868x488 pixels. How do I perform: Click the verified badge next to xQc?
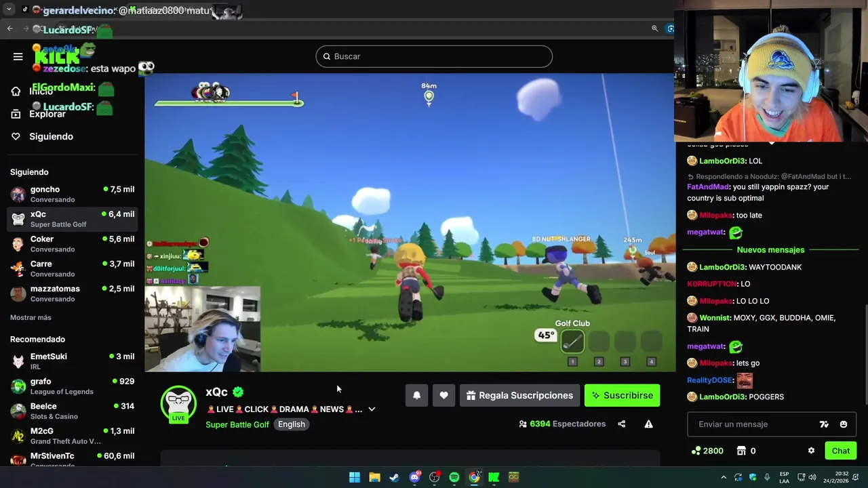click(x=238, y=392)
